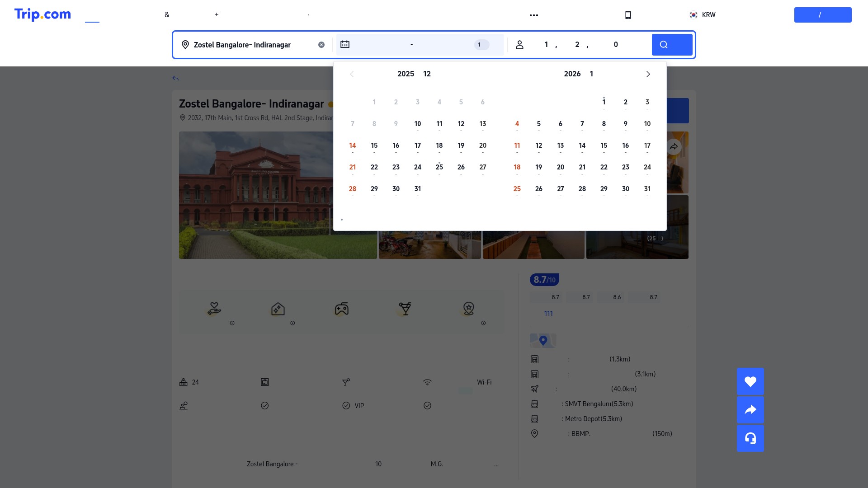The height and width of the screenshot is (488, 868).
Task: Click the star award badge amenity icon
Action: (469, 309)
